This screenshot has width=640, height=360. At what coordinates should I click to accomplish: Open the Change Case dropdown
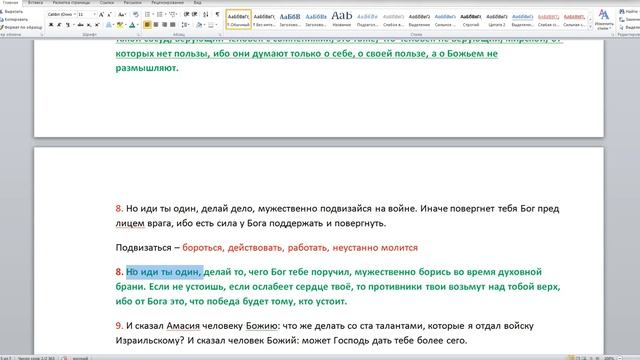click(x=122, y=15)
